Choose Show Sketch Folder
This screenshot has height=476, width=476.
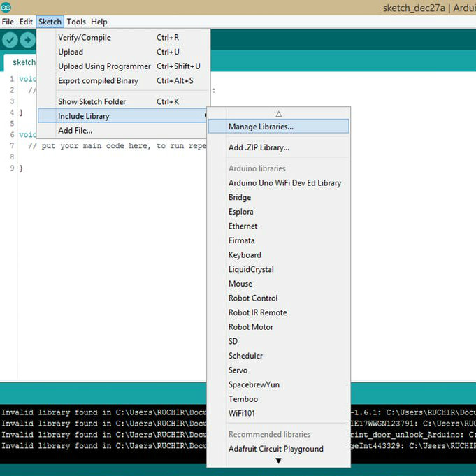tap(124, 101)
